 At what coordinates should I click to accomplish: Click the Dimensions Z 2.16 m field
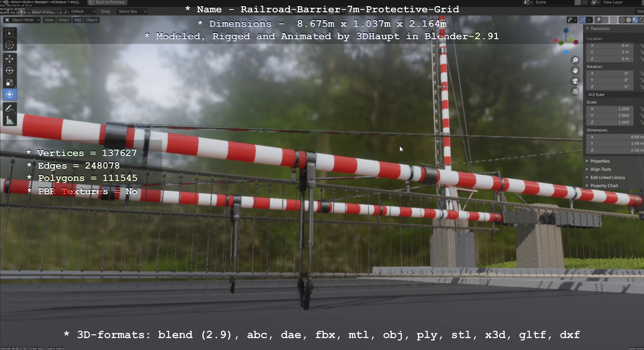coord(615,150)
